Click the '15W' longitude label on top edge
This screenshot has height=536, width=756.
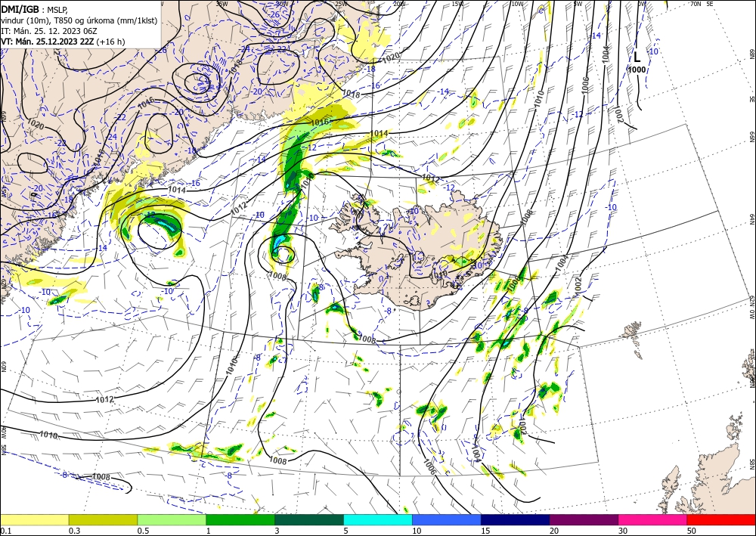pos(457,3)
